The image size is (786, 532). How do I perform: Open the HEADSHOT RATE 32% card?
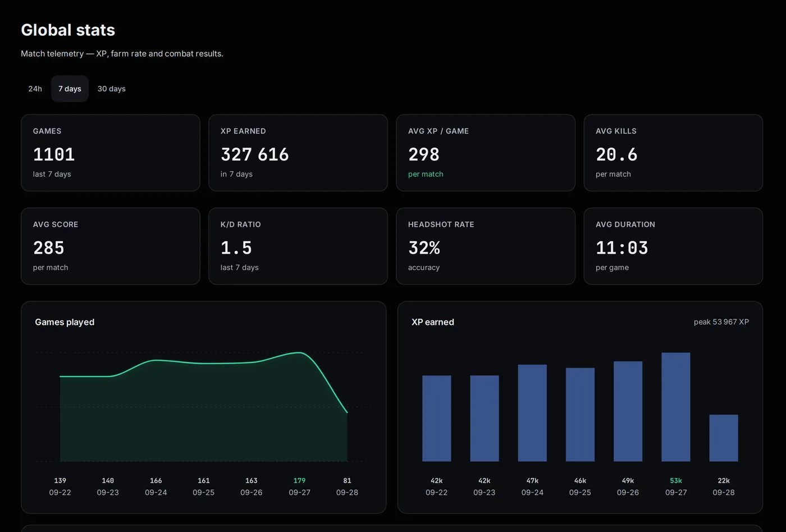pos(486,246)
